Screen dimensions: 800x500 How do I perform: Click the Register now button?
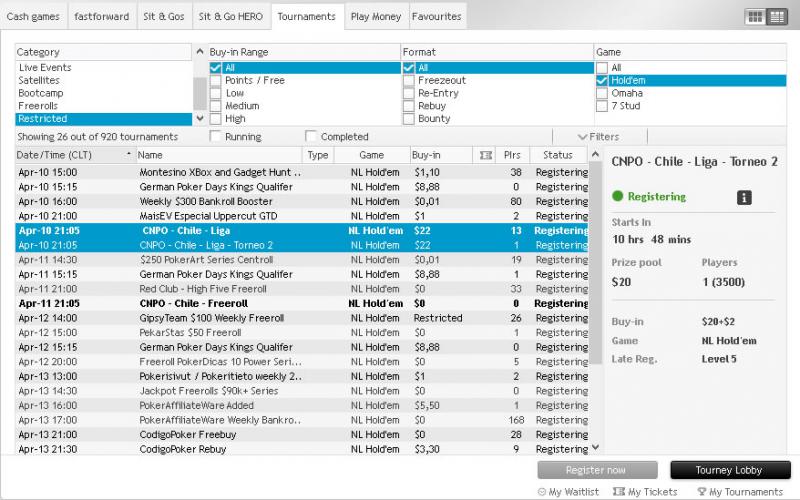coord(596,470)
